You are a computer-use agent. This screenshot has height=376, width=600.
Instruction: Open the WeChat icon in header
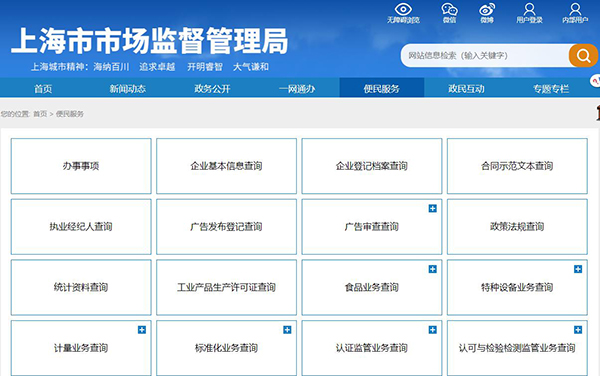449,9
